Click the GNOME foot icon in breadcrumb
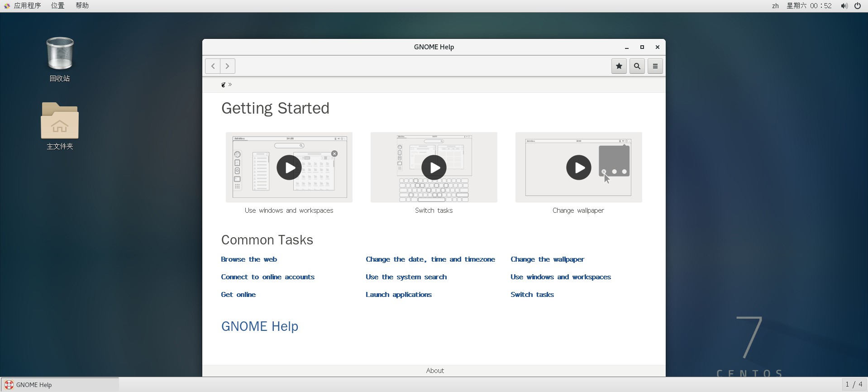This screenshot has width=868, height=392. 223,85
